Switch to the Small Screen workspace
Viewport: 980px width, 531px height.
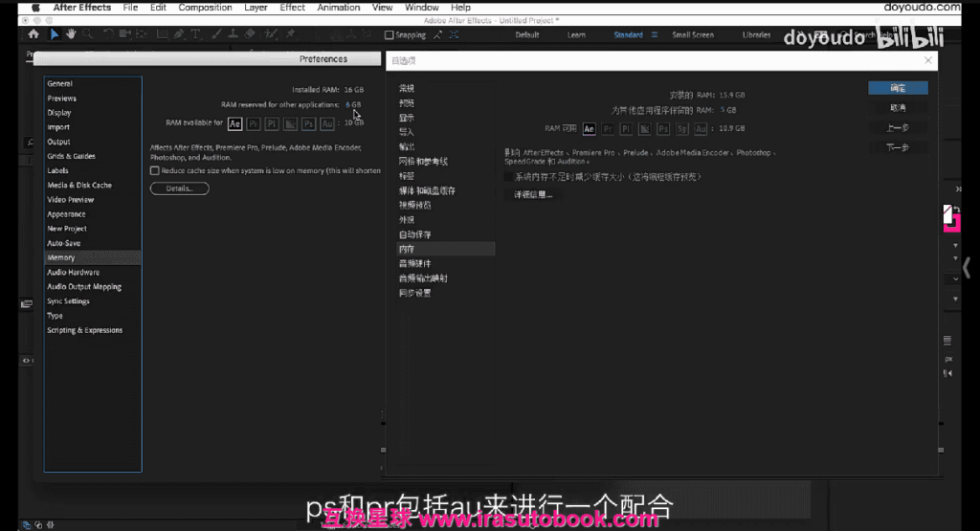point(693,35)
